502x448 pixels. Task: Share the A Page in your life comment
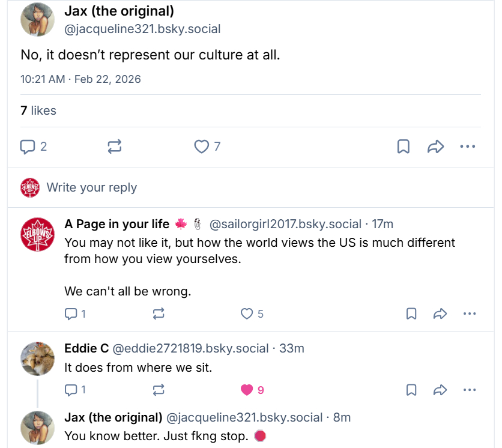click(x=440, y=313)
